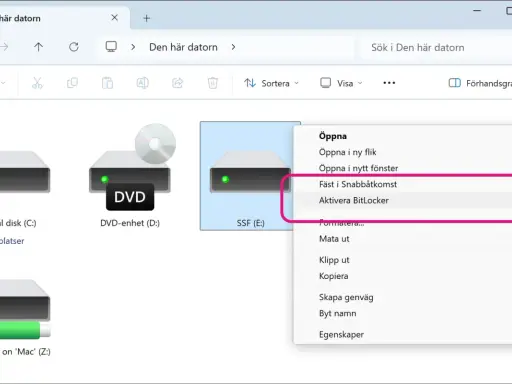
Task: Expand chevron after Den här datorn breadcrumb
Action: click(233, 47)
